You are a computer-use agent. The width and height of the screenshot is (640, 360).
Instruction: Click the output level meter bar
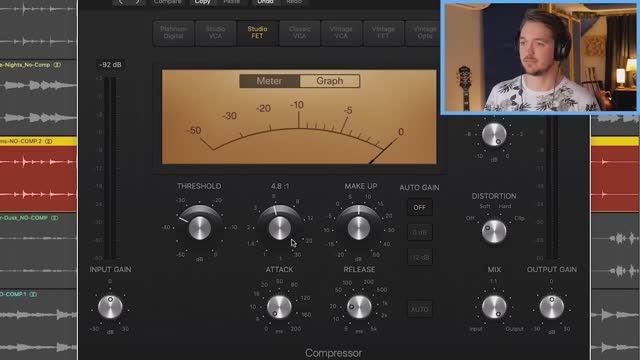pos(552,187)
